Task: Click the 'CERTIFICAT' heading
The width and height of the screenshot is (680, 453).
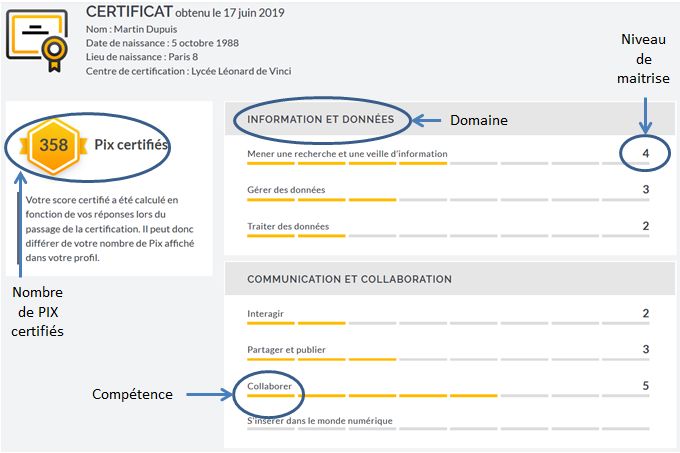Action: tap(129, 12)
